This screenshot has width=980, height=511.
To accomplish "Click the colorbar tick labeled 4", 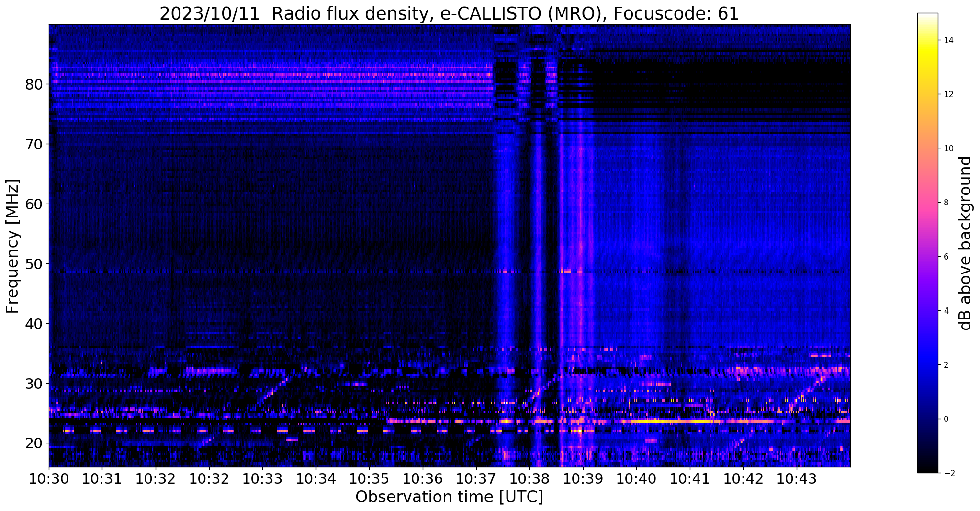I will (945, 311).
